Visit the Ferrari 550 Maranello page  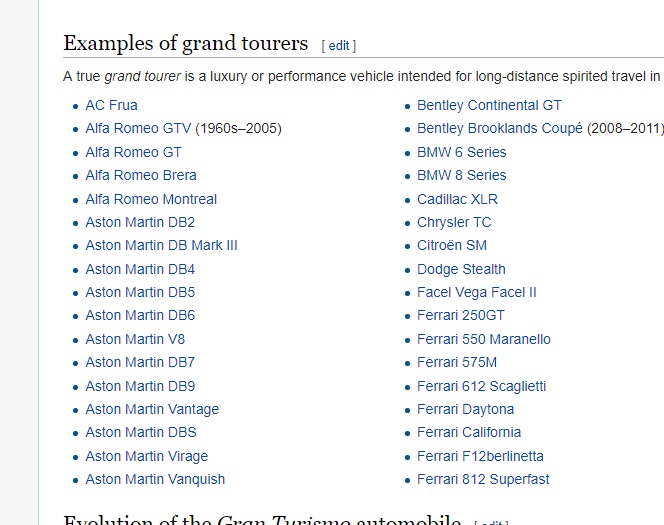point(483,339)
